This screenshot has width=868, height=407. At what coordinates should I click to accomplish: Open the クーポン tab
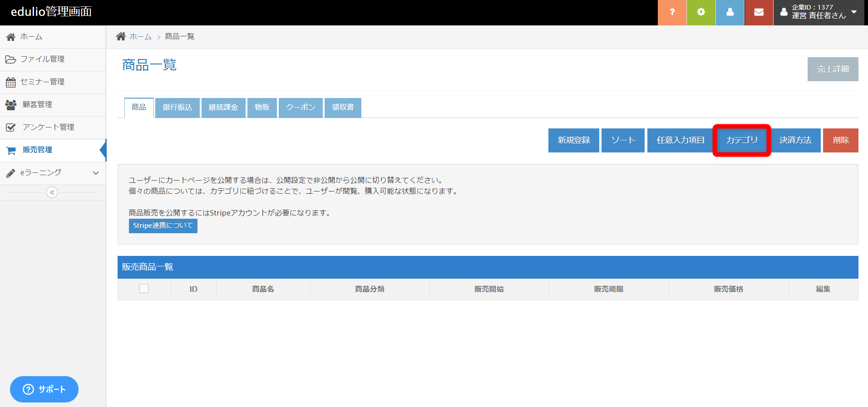click(301, 108)
